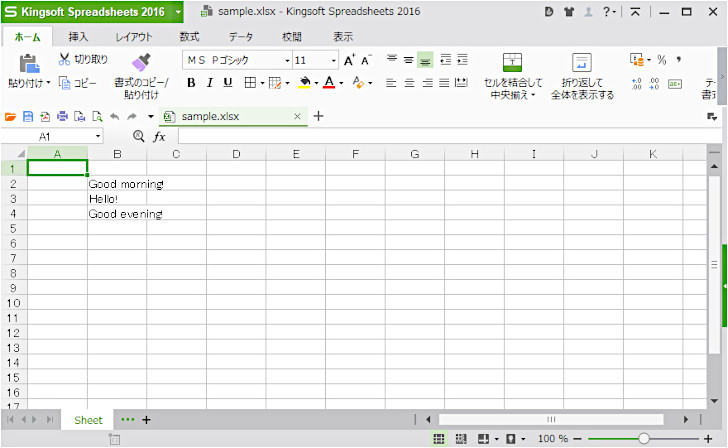The image size is (728, 448).
Task: Click the clear formatting eraser icon
Action: pyautogui.click(x=358, y=83)
